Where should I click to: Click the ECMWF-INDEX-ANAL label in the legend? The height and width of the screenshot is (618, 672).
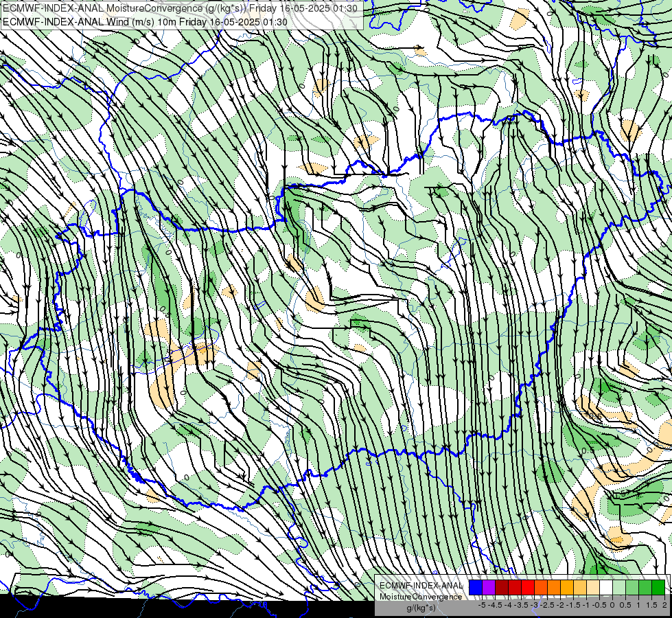tap(421, 586)
